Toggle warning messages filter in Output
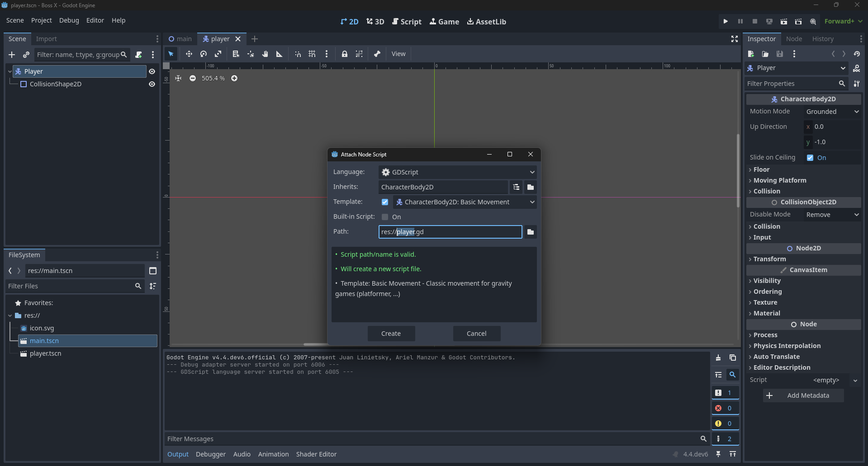 725,424
